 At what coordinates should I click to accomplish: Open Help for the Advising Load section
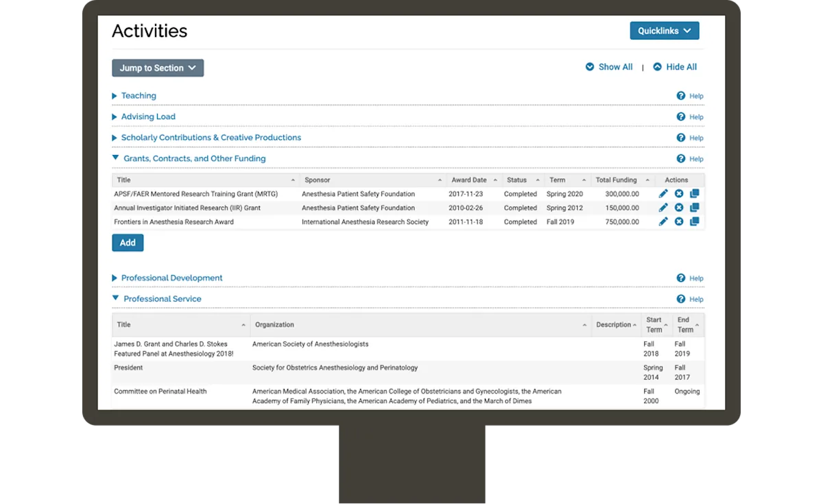[690, 117]
